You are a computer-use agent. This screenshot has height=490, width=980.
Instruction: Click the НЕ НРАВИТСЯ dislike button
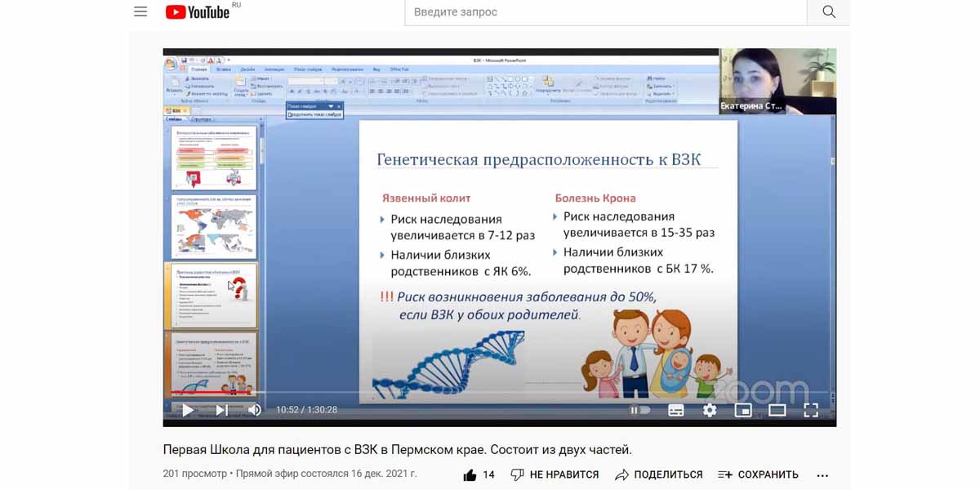(x=555, y=474)
